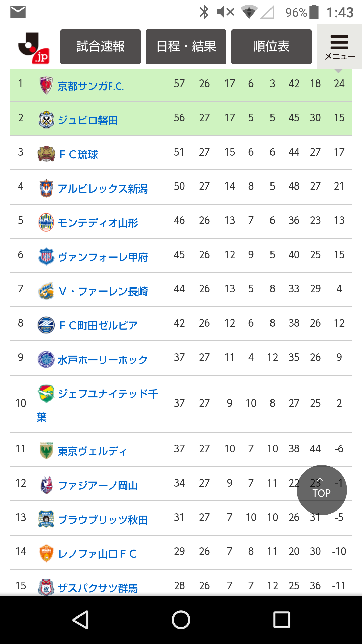Open the Android recent apps square

point(281,620)
